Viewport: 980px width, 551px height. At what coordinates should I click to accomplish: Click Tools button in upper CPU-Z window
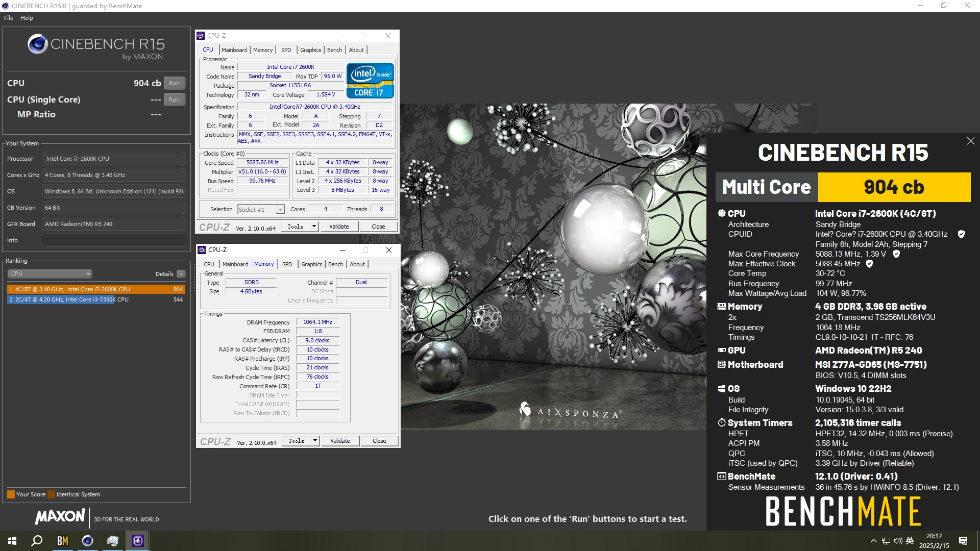(x=296, y=227)
